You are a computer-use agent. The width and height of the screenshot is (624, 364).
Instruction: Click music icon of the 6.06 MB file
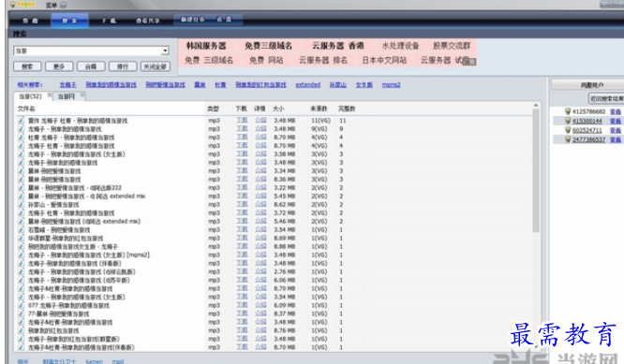[x=22, y=280]
